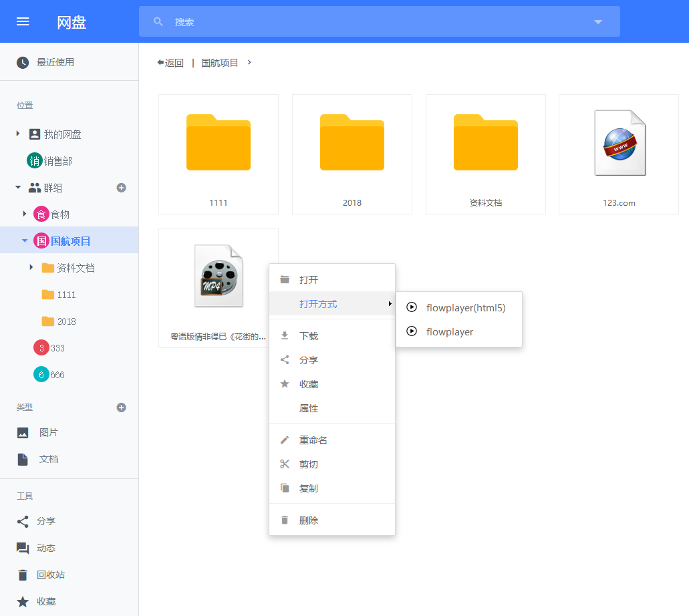The width and height of the screenshot is (689, 616).
Task: Collapse the 国航项目 tree node
Action: pyautogui.click(x=25, y=241)
